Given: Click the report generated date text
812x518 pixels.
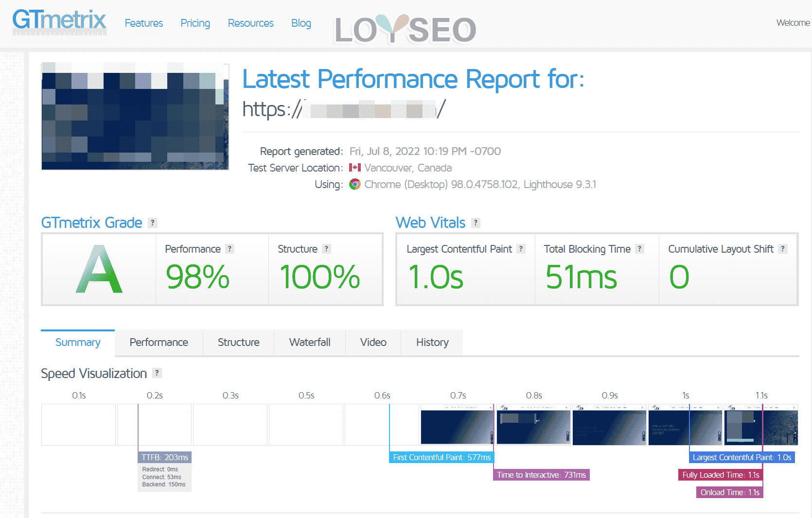Looking at the screenshot, I should tap(425, 151).
